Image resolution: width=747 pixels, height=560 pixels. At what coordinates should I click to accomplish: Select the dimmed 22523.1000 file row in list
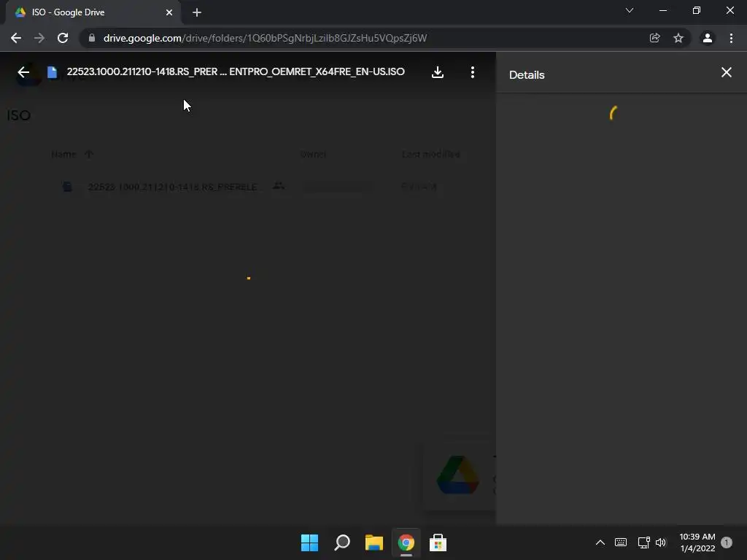(248, 187)
